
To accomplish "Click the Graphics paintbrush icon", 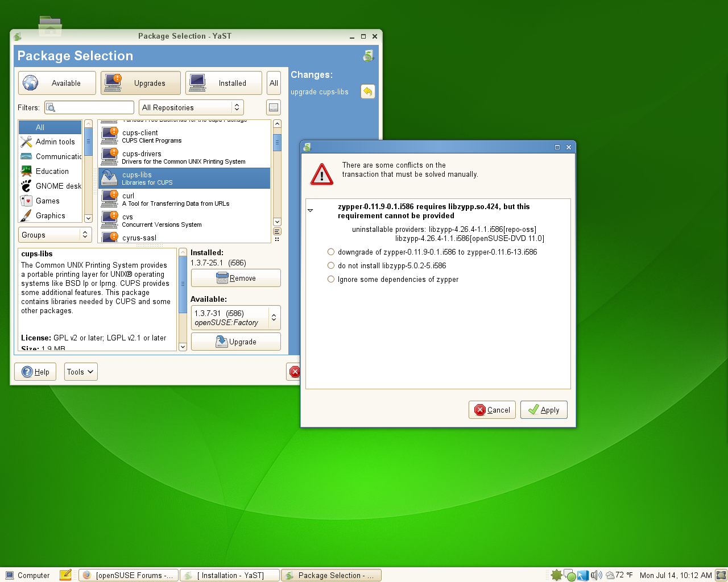I will (26, 215).
